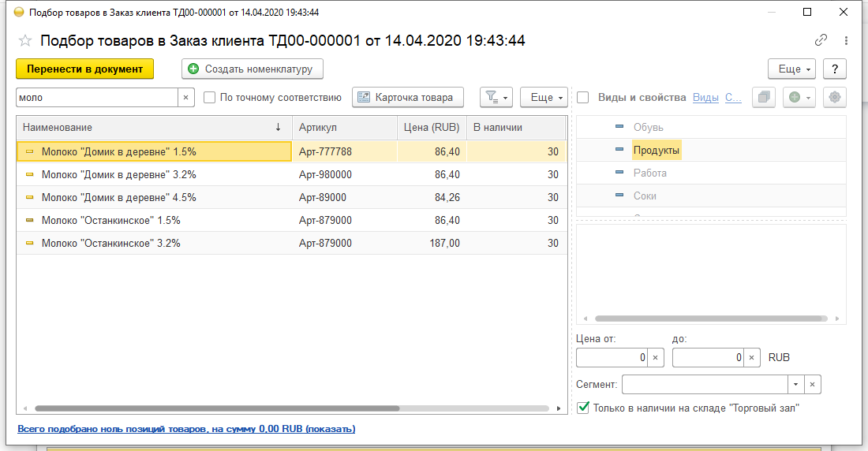Sort by 'В наличии' column header
Viewport: 868px width, 451px height.
pyautogui.click(x=516, y=127)
